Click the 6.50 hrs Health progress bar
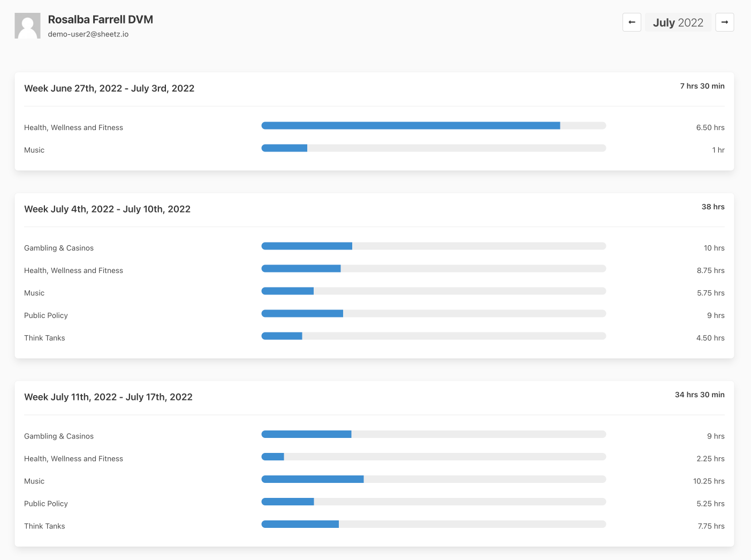The height and width of the screenshot is (560, 751). point(433,126)
